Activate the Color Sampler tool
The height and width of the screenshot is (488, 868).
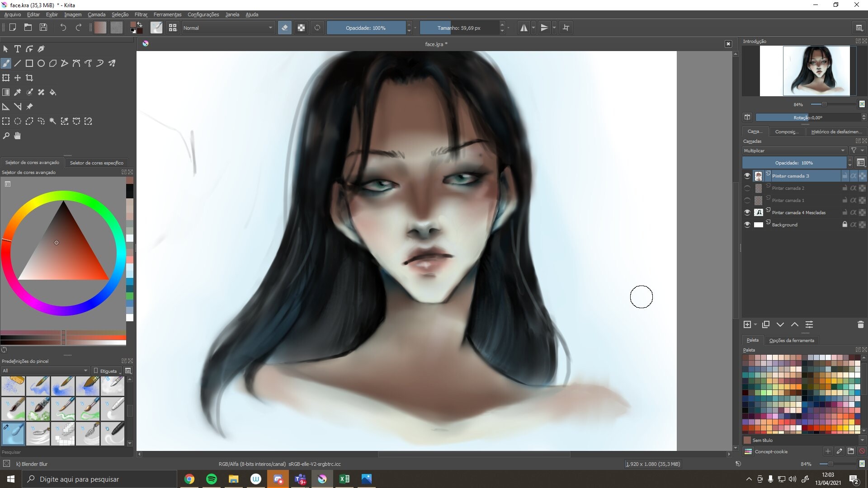(17, 92)
